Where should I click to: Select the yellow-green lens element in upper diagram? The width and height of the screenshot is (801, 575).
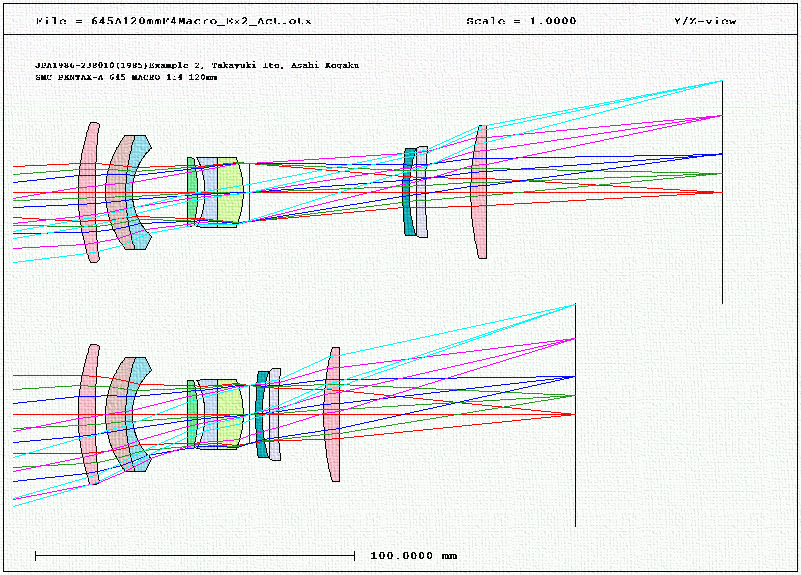point(229,192)
